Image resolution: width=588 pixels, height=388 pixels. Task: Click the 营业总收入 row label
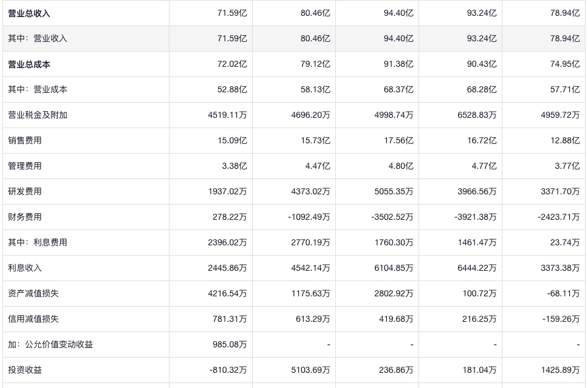click(29, 13)
